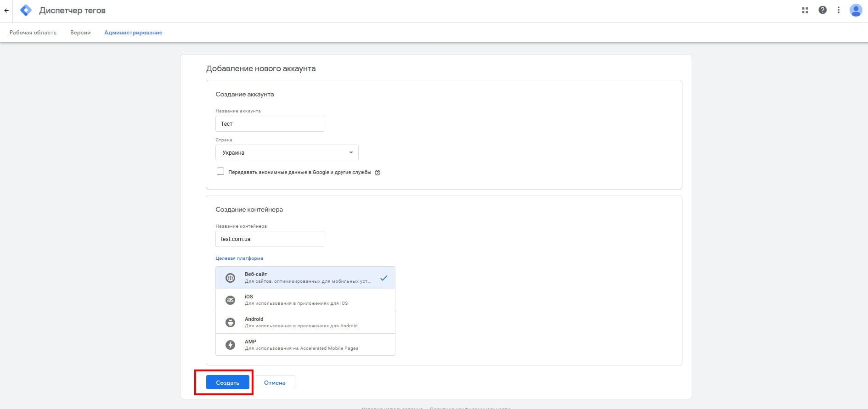This screenshot has height=409, width=868.
Task: Switch to the Версии tab
Action: point(80,33)
